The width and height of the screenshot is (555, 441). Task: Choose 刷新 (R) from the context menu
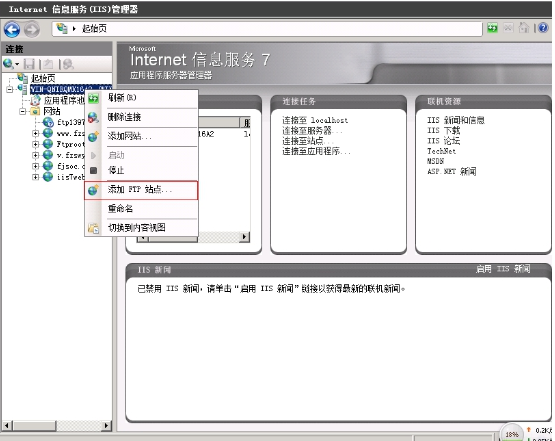141,98
